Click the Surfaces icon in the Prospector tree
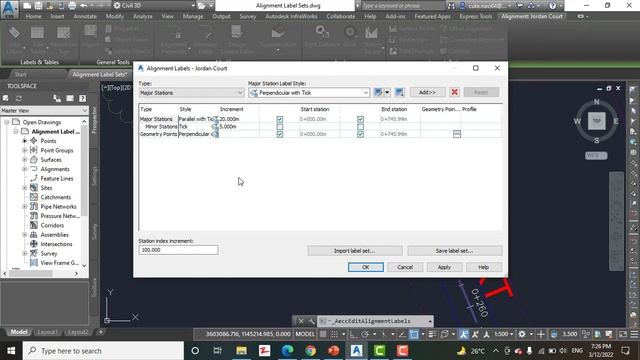The height and width of the screenshot is (360, 640). pos(34,160)
